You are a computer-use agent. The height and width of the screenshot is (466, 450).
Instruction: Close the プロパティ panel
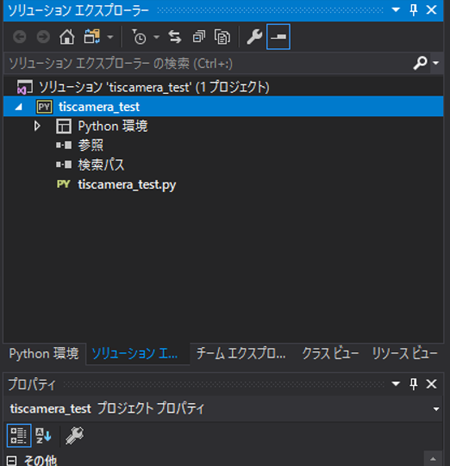tap(431, 384)
